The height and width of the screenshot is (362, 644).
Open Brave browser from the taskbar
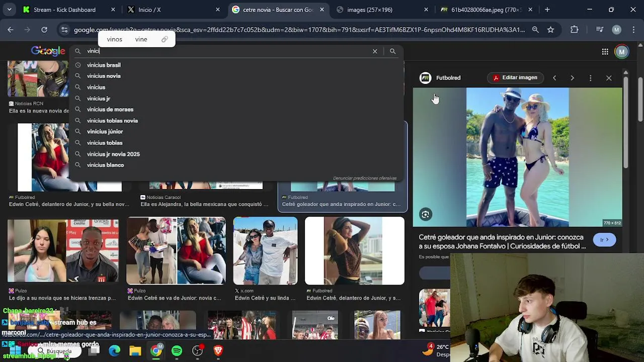coord(218,351)
